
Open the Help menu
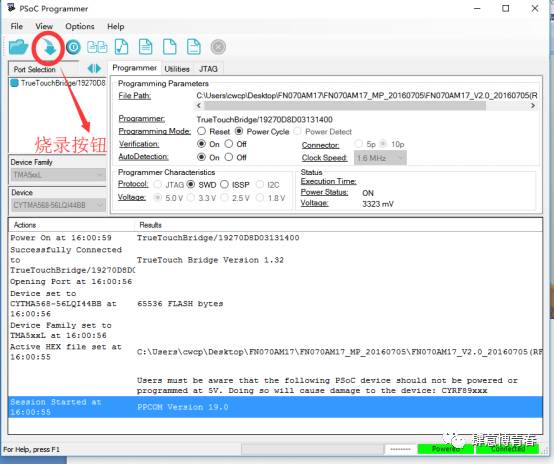(116, 27)
